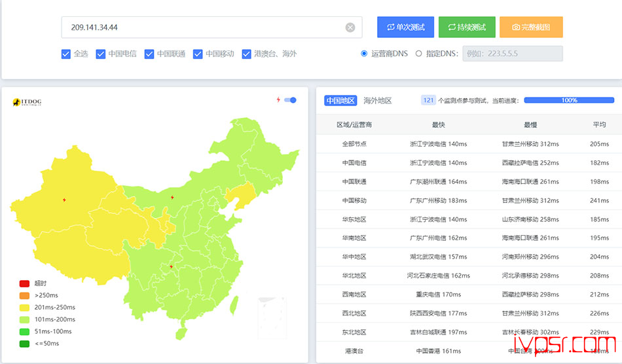Switch to the 中国地区 tab
The width and height of the screenshot is (622, 364).
point(340,100)
